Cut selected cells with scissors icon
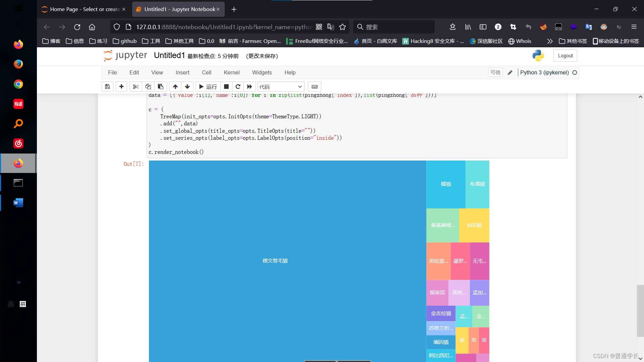 pos(136,86)
